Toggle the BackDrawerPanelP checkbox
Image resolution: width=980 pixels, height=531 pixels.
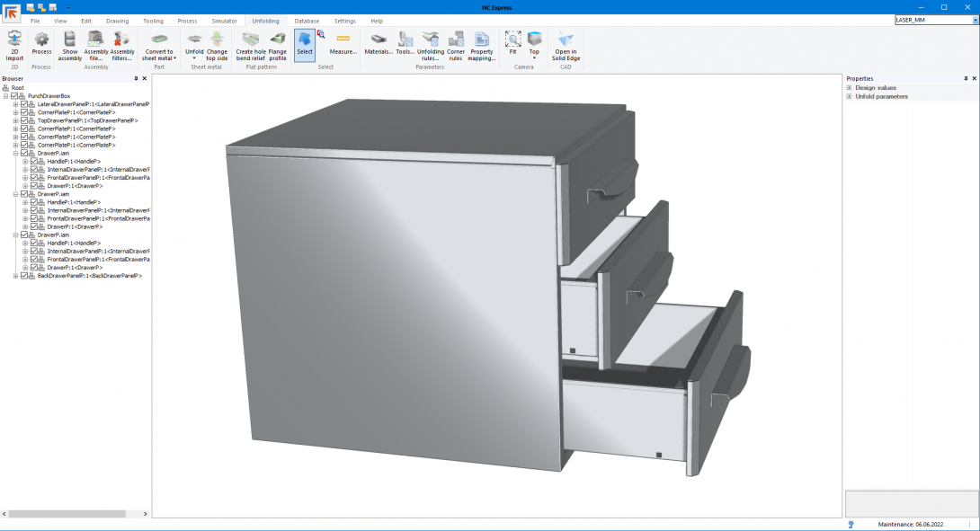(x=25, y=276)
